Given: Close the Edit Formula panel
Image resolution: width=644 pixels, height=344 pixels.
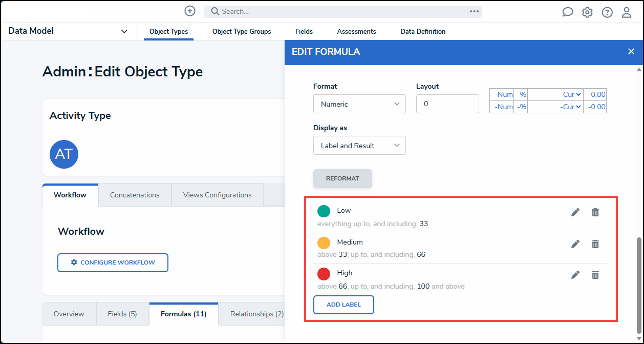Looking at the screenshot, I should [631, 51].
